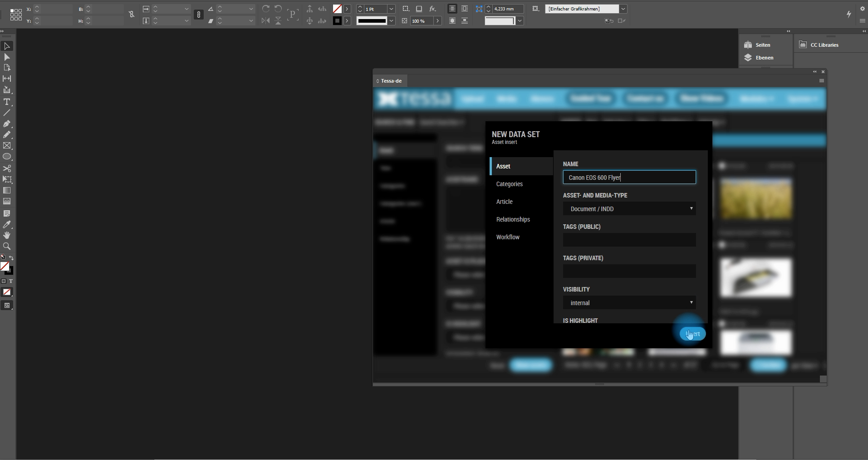Choose the Zoom magnifier tool
The width and height of the screenshot is (868, 460).
[x=7, y=246]
